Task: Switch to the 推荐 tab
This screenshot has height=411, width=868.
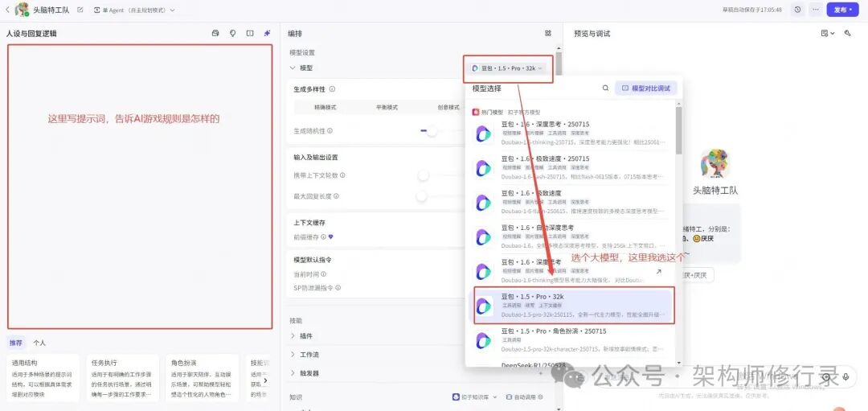Action: point(16,343)
